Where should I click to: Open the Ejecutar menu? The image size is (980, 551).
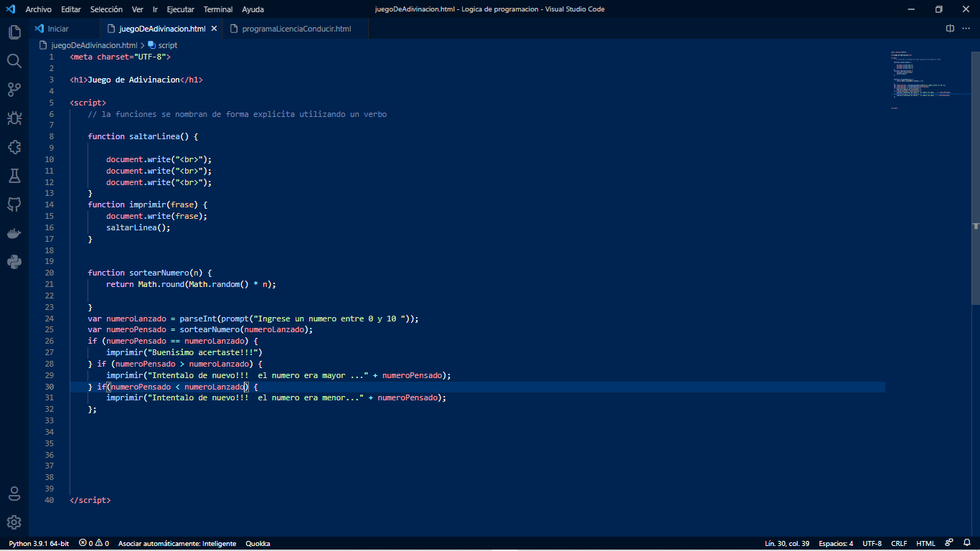pos(180,9)
